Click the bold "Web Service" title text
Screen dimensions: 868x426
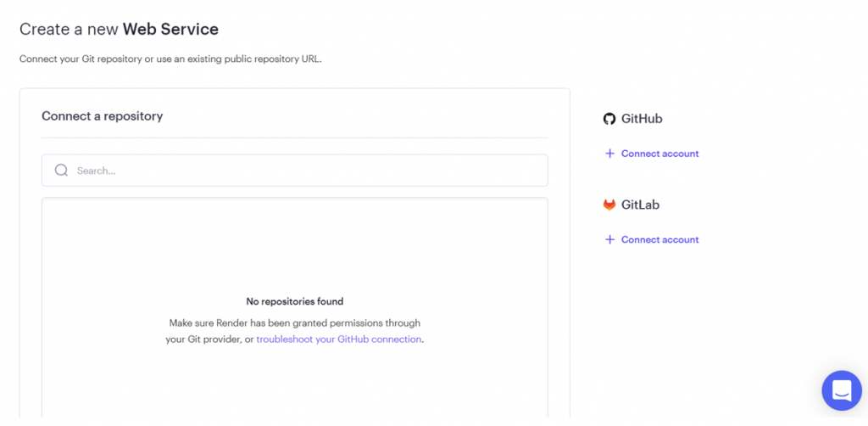tap(170, 29)
